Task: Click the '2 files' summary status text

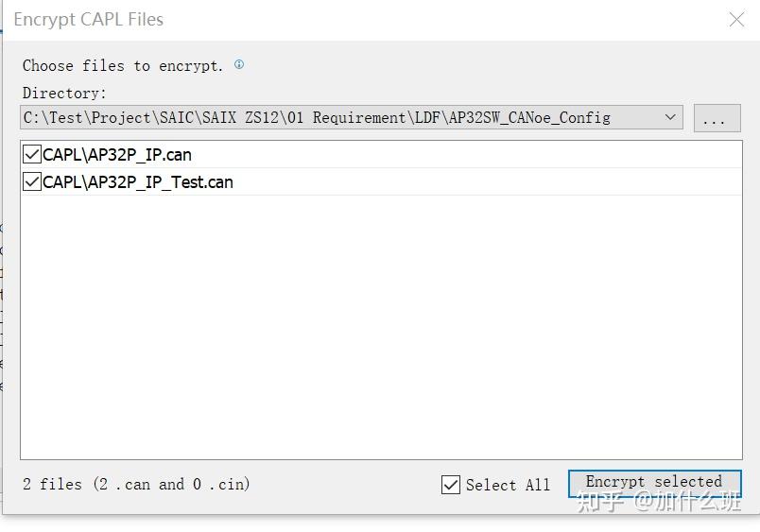Action: click(136, 484)
